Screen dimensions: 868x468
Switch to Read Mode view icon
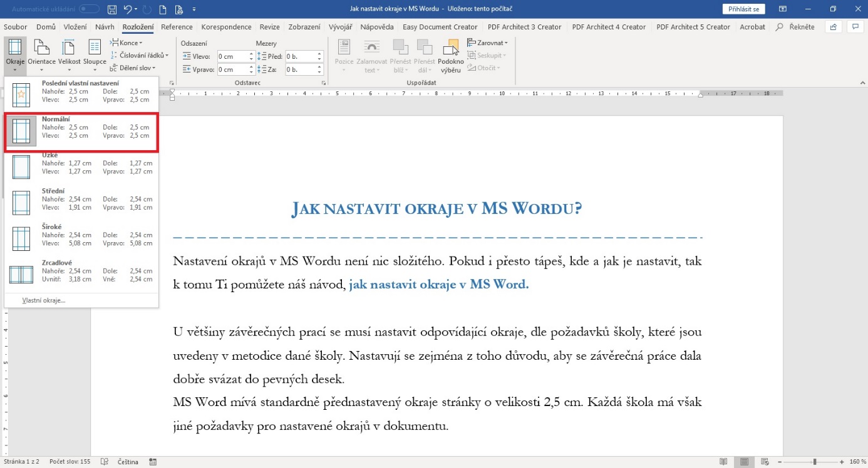(723, 462)
